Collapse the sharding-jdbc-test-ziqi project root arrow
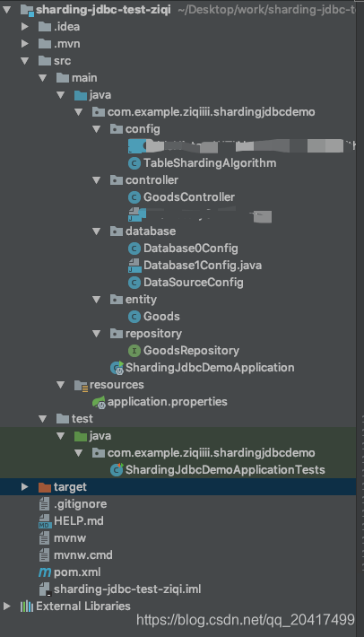 7,9
